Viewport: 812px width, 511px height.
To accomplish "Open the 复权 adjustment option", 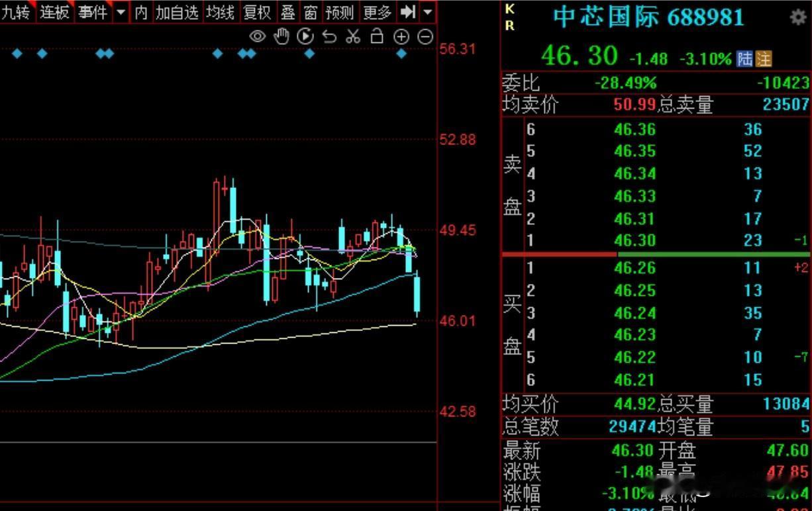I will (x=258, y=12).
